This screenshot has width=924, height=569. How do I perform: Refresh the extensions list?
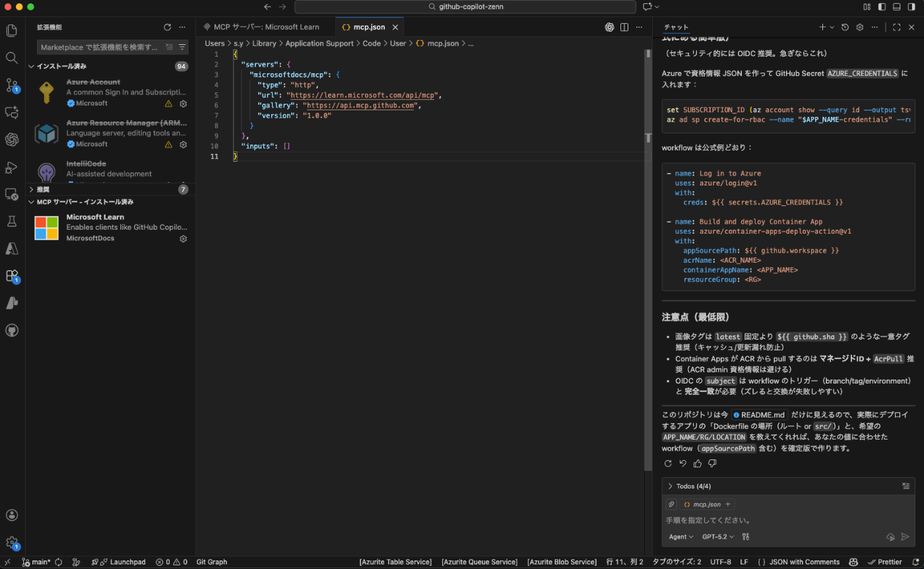pyautogui.click(x=168, y=27)
